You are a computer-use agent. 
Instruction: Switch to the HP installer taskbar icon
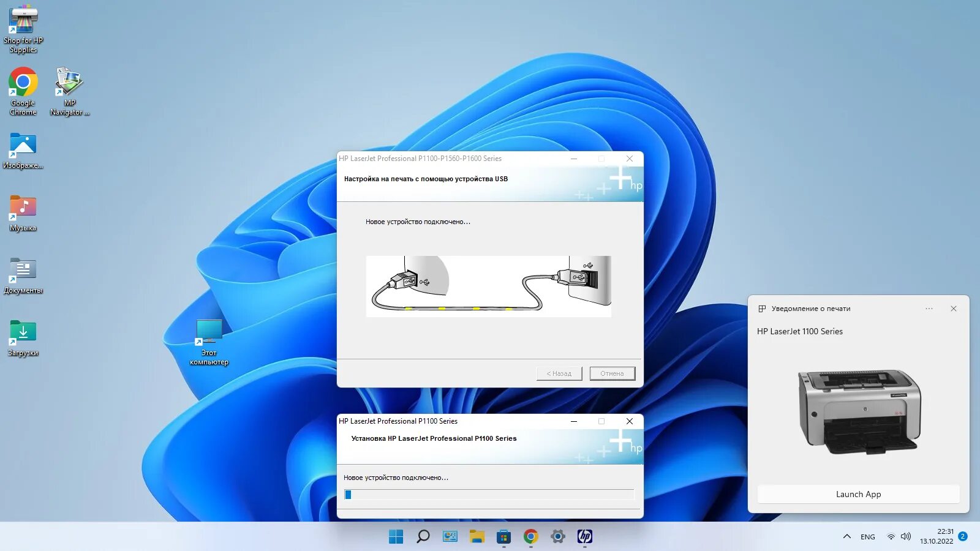pyautogui.click(x=585, y=537)
